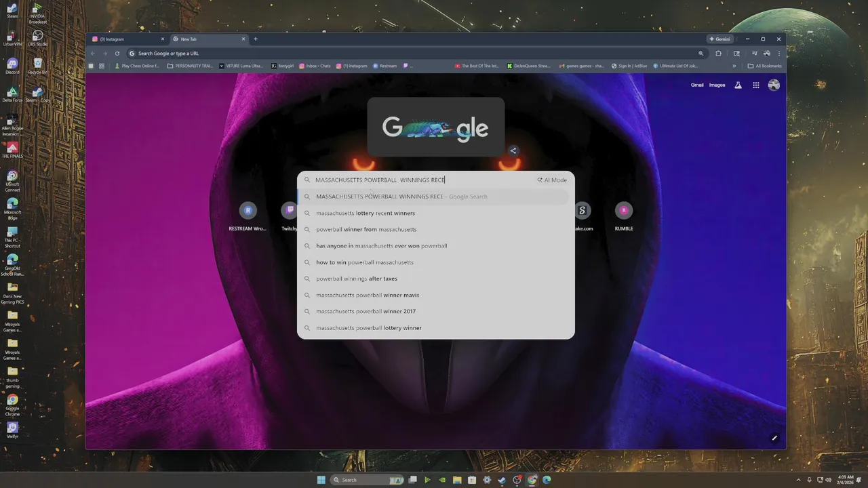Open the Windows Start menu
Screen dimensions: 868x488
click(321, 480)
